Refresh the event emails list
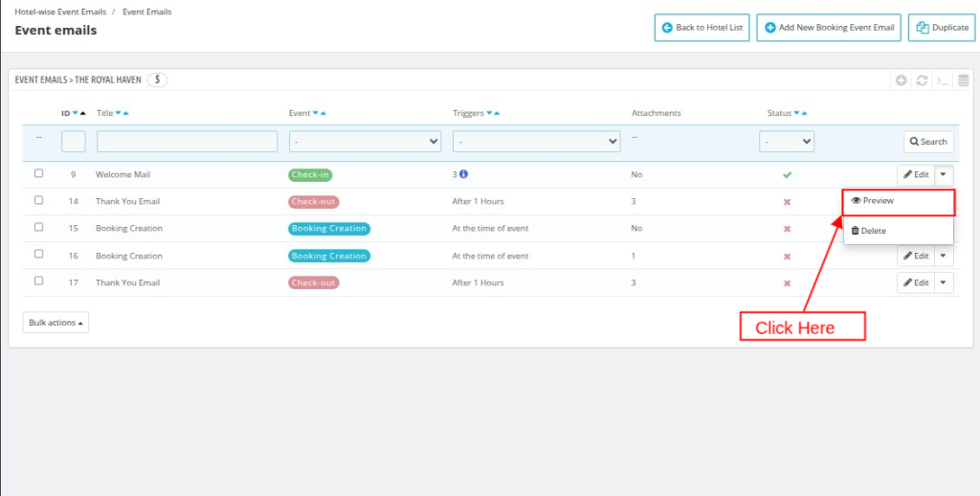The height and width of the screenshot is (496, 980). (922, 80)
